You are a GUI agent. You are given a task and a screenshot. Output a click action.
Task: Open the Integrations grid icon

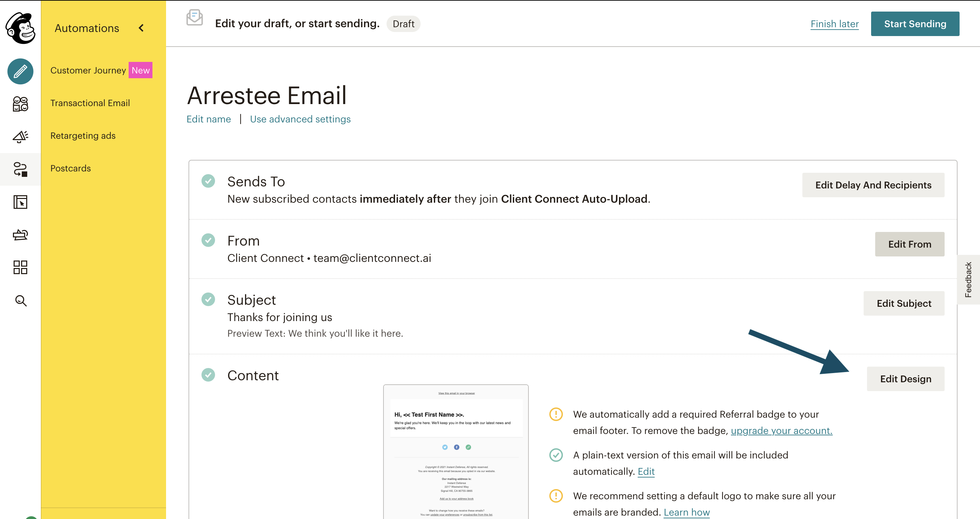pos(20,267)
